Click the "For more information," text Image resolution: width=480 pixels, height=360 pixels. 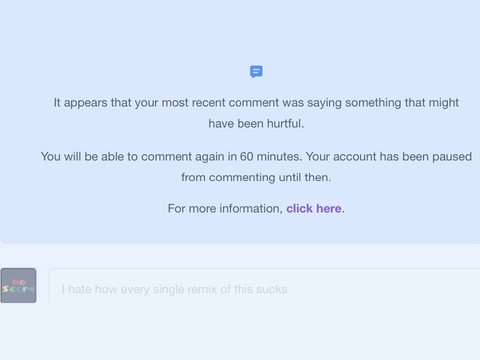coord(225,209)
